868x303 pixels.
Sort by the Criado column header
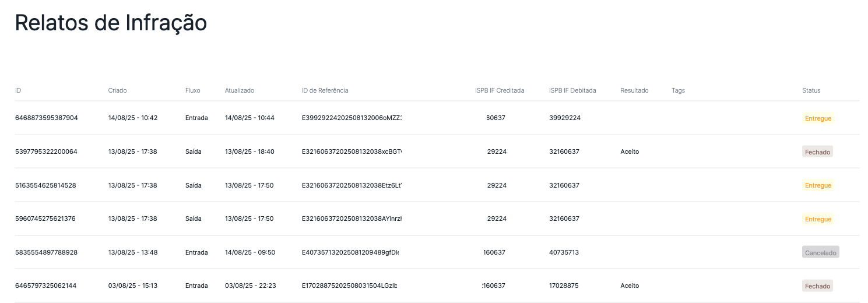click(117, 90)
